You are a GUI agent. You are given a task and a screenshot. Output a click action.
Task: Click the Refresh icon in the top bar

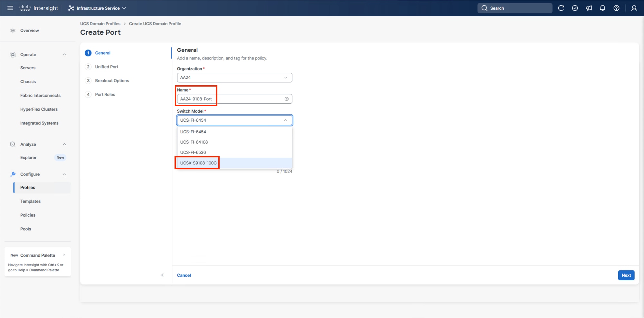pos(561,8)
